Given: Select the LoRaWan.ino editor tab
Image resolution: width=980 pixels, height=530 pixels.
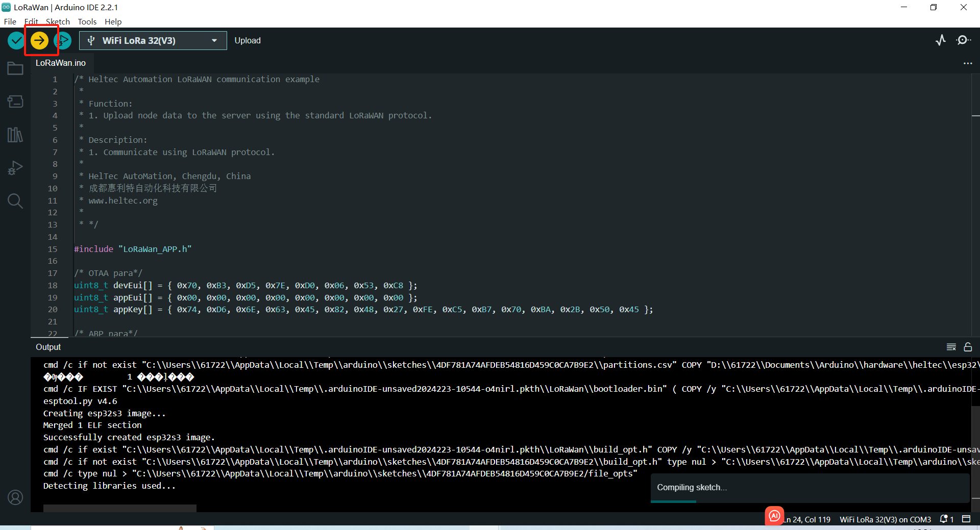Looking at the screenshot, I should tap(61, 63).
